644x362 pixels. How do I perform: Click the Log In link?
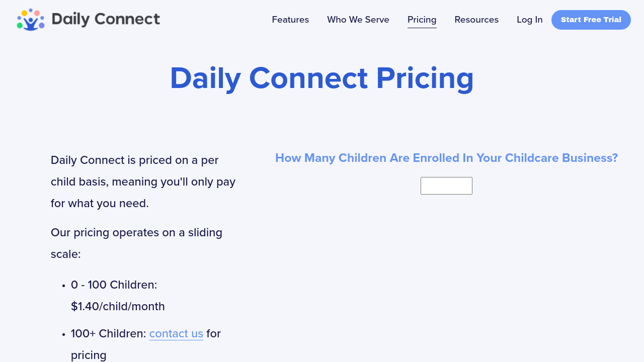coord(529,20)
